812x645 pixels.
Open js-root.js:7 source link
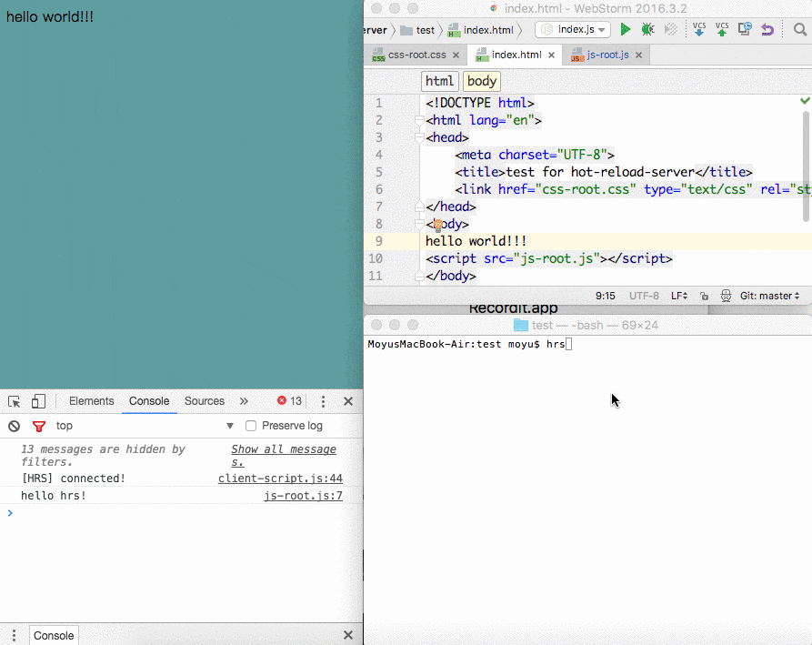click(303, 495)
